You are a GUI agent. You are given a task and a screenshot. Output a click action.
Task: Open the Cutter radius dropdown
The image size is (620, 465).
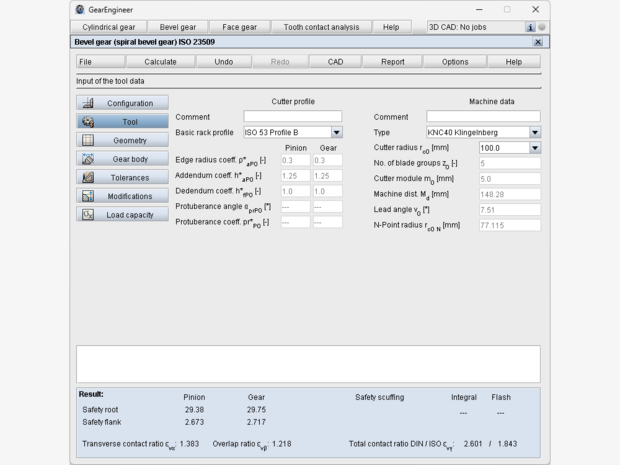click(535, 148)
